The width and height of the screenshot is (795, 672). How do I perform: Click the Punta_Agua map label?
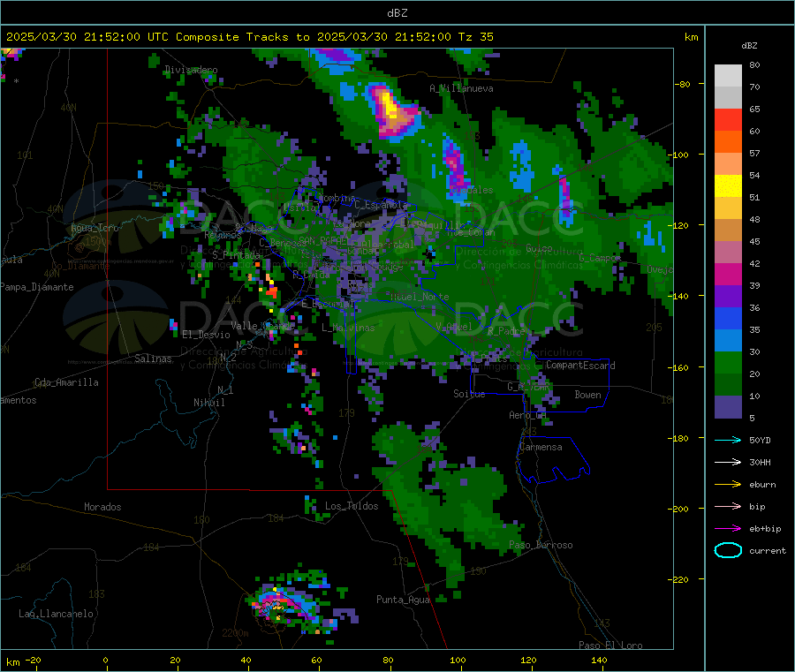coord(403,600)
